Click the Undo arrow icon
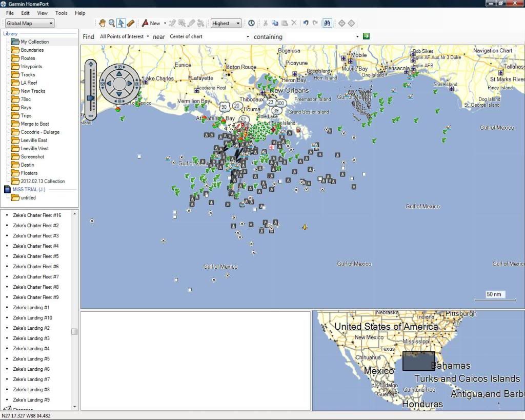 pos(306,23)
